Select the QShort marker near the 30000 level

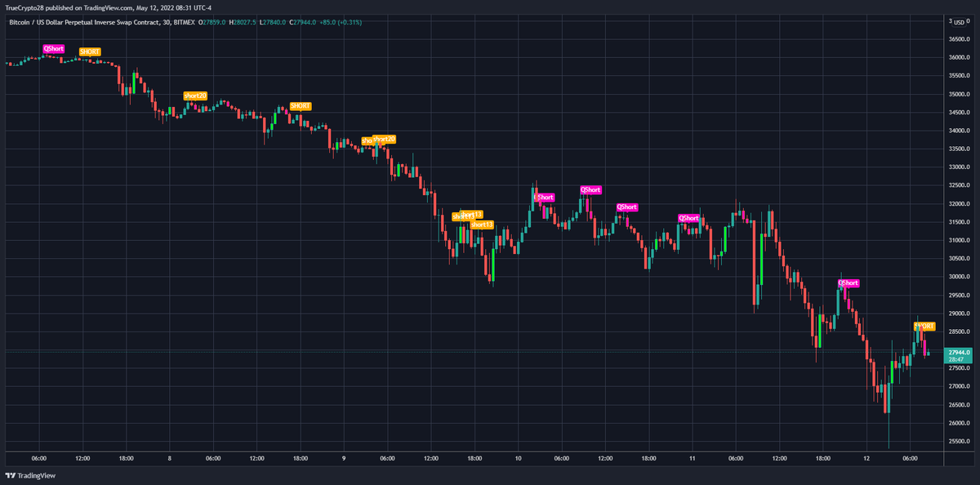[x=849, y=283]
